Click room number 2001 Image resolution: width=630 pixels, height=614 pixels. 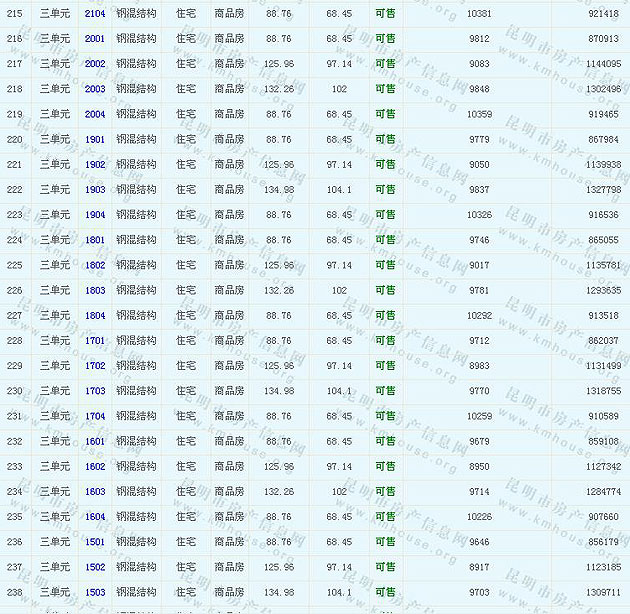[x=95, y=38]
